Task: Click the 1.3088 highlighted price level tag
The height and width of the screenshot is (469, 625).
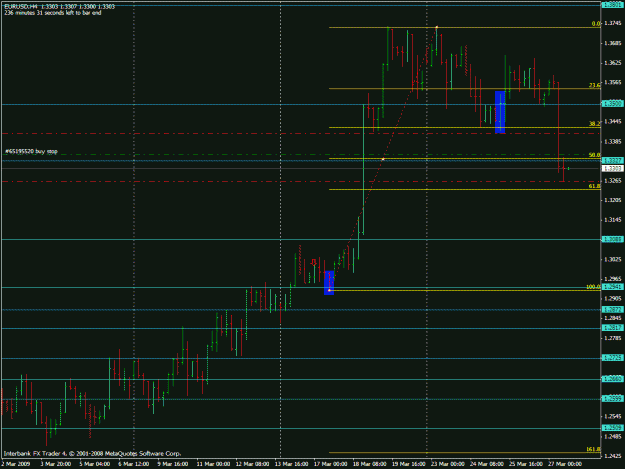Action: tap(613, 239)
